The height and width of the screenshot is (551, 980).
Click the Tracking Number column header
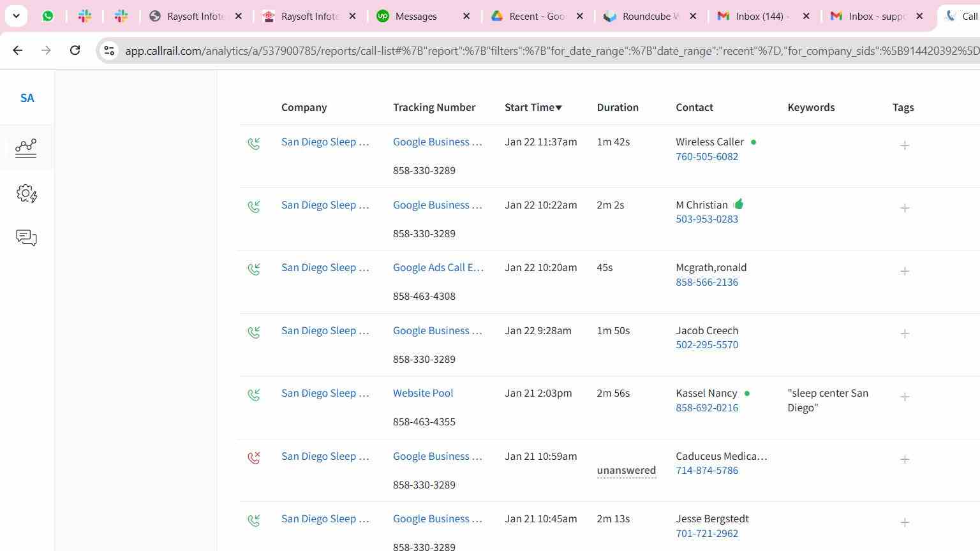click(434, 107)
